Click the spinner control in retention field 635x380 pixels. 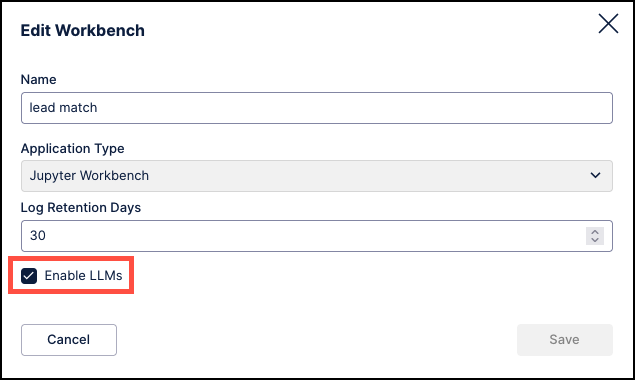[x=595, y=236]
